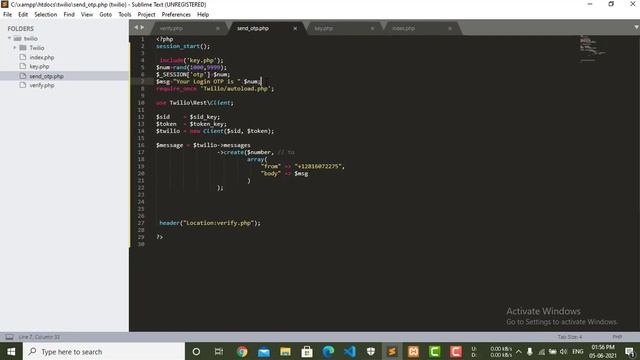Screen dimensions: 640x360
Task: Open the Mail app from taskbar
Action: tap(264, 351)
